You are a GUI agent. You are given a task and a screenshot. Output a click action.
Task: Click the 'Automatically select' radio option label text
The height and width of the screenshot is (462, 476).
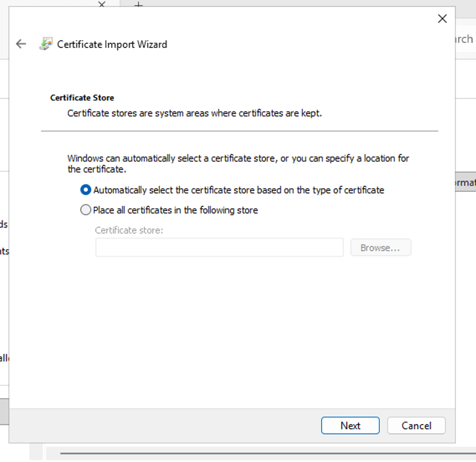coord(238,190)
